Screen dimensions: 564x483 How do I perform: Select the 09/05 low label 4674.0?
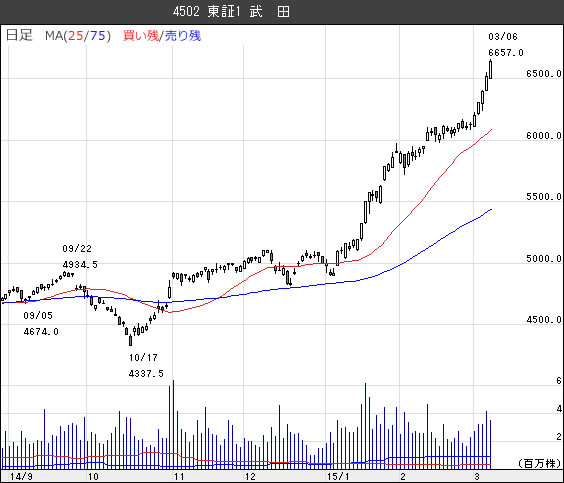coord(41,332)
